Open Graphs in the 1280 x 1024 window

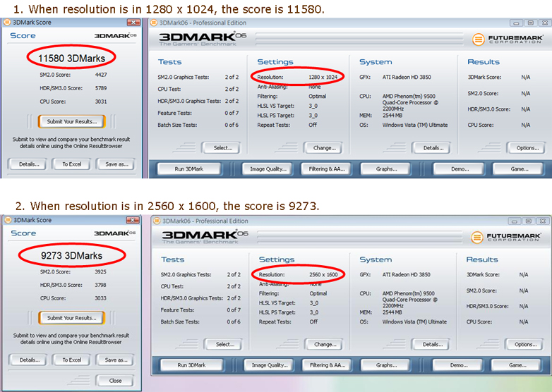point(386,169)
